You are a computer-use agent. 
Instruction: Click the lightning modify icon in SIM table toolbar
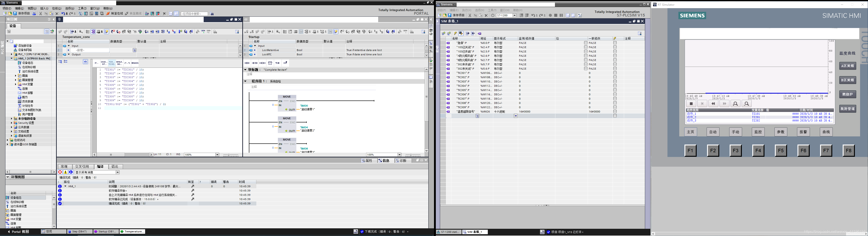pyautogui.click(x=455, y=33)
